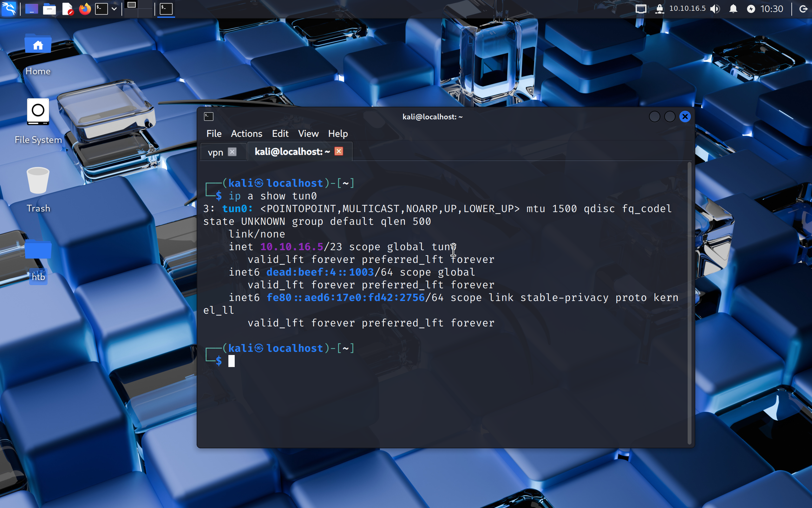
Task: Click the 10.10.16.5 IP indicator
Action: [x=687, y=8]
